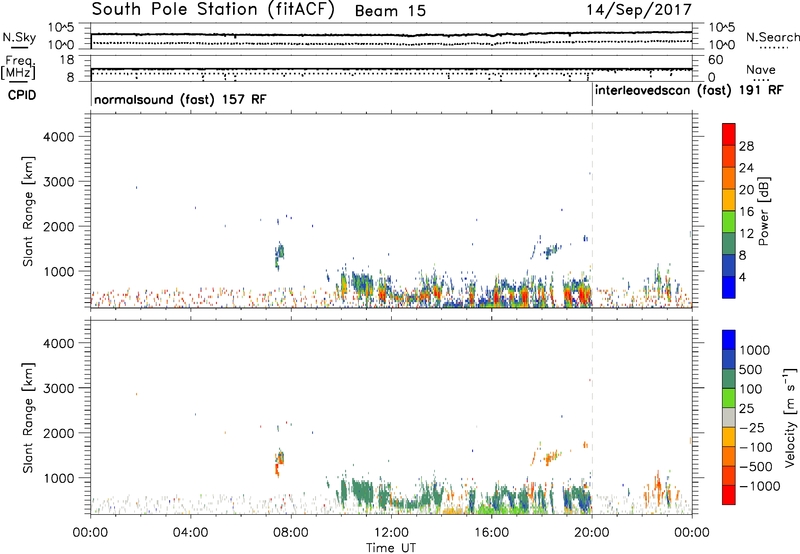Select the 'Beam 15' label
Viewport: 800px width, 554px height.
pyautogui.click(x=390, y=11)
